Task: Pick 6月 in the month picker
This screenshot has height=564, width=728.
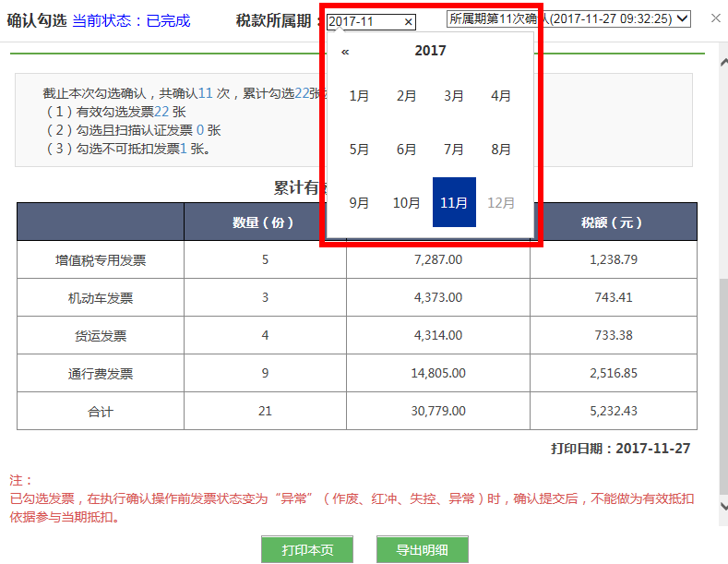Action: coord(406,150)
